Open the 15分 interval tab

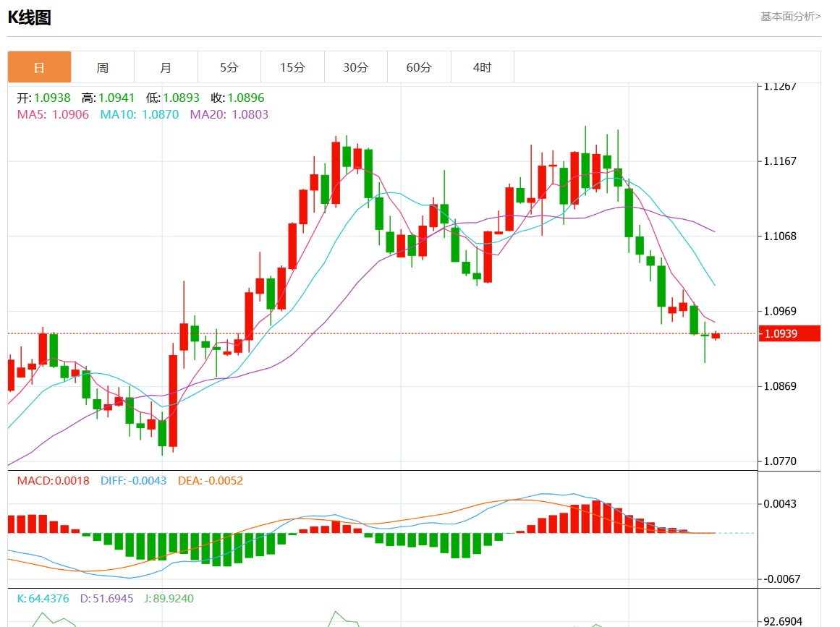click(292, 67)
